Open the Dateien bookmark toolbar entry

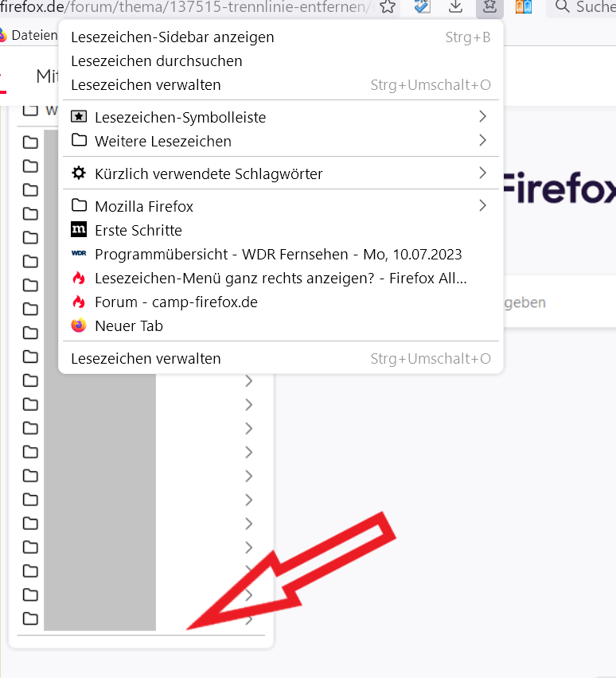click(x=29, y=35)
